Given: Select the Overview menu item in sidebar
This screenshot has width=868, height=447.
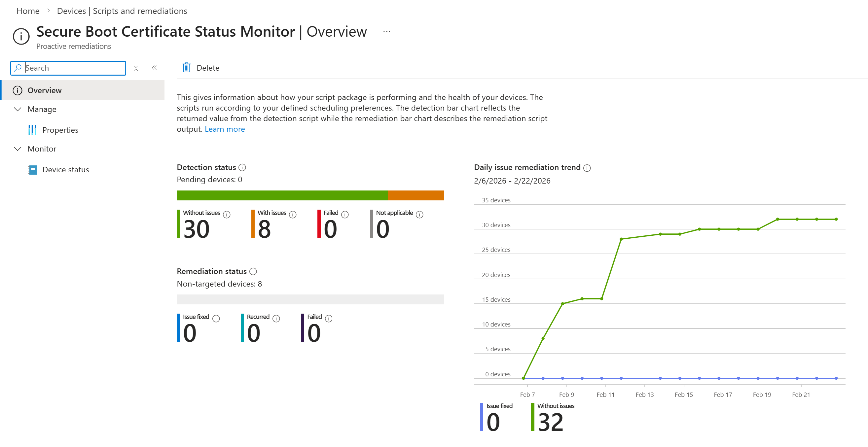Looking at the screenshot, I should click(x=44, y=90).
